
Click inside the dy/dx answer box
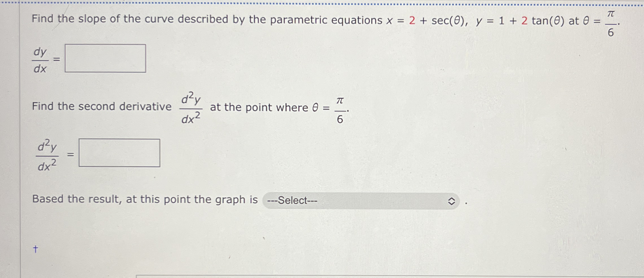click(x=105, y=59)
